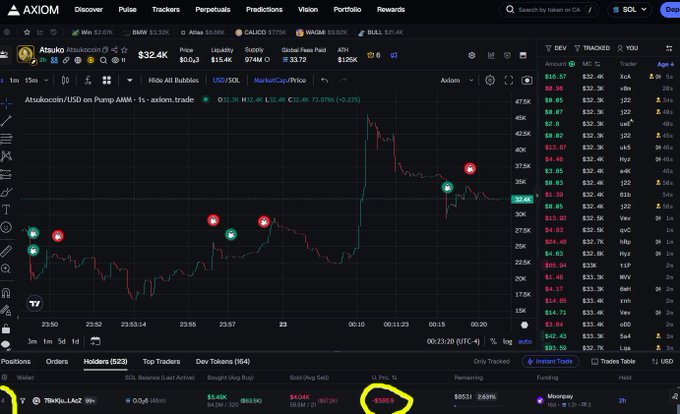The image size is (680, 414).
Task: Open the Perpetuals page
Action: (x=212, y=10)
